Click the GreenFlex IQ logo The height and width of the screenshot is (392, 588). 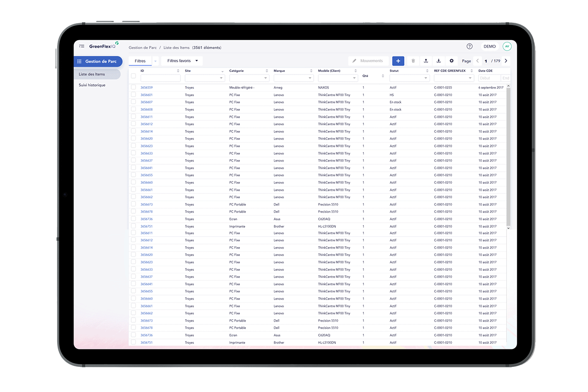pyautogui.click(x=104, y=46)
